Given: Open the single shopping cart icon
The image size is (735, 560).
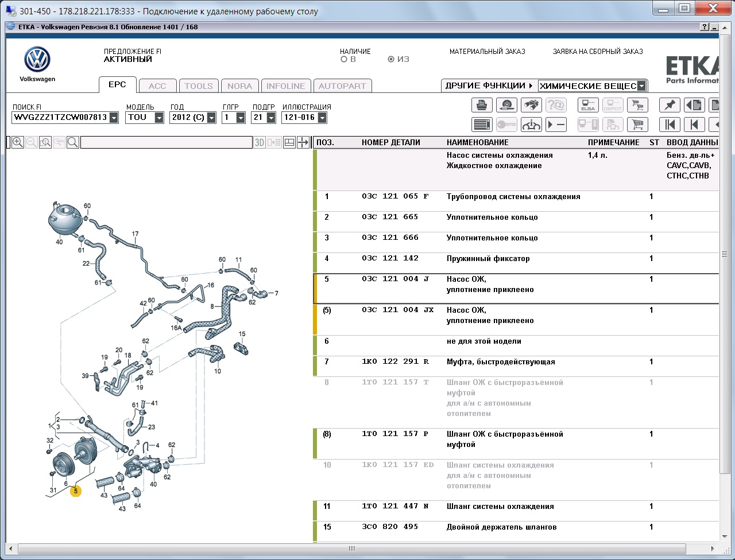Looking at the screenshot, I should (x=637, y=125).
